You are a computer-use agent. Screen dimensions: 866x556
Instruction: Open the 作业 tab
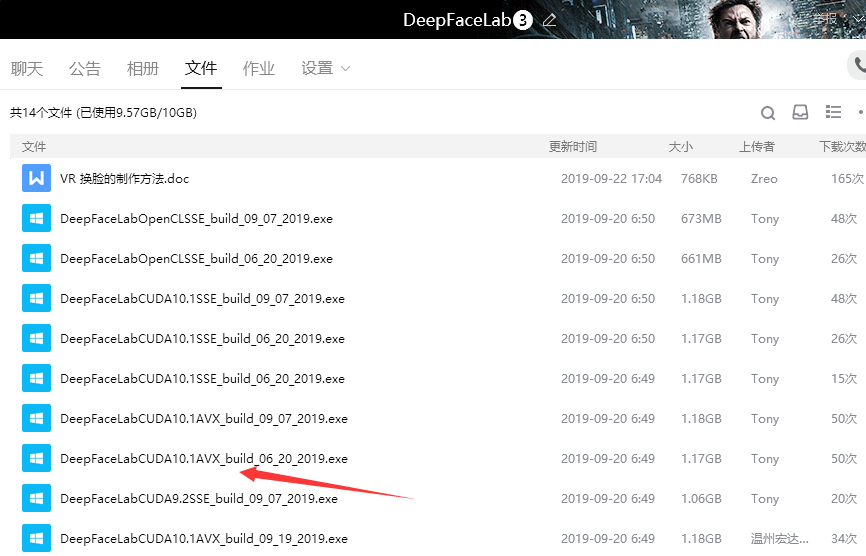[258, 68]
